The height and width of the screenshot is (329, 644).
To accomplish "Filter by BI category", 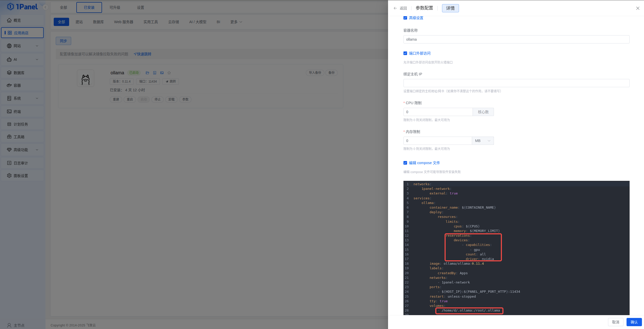I will pos(218,22).
